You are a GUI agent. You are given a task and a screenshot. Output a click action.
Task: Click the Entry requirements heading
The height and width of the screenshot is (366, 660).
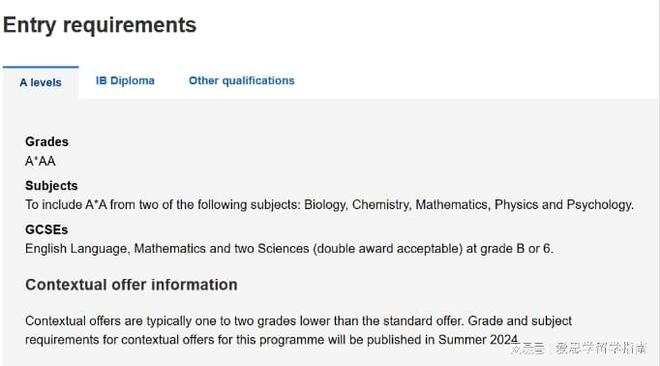[100, 25]
